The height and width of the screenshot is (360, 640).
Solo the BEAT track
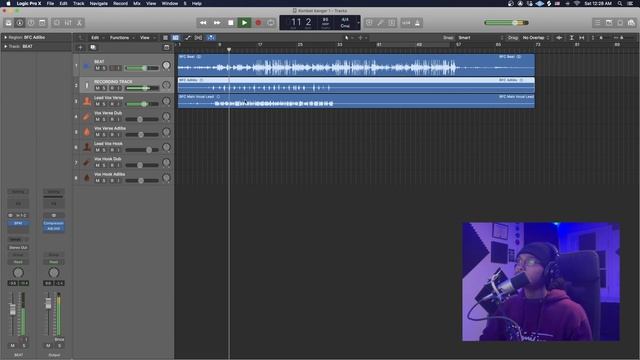click(x=104, y=68)
